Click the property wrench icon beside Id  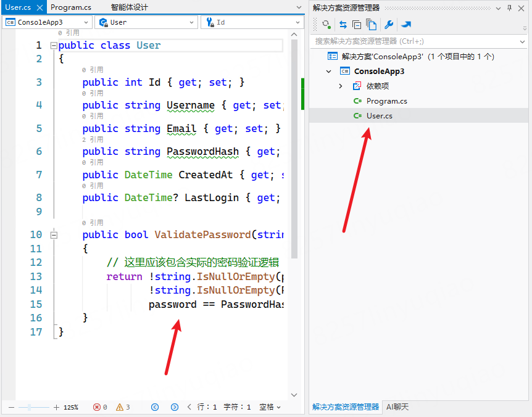[x=210, y=22]
